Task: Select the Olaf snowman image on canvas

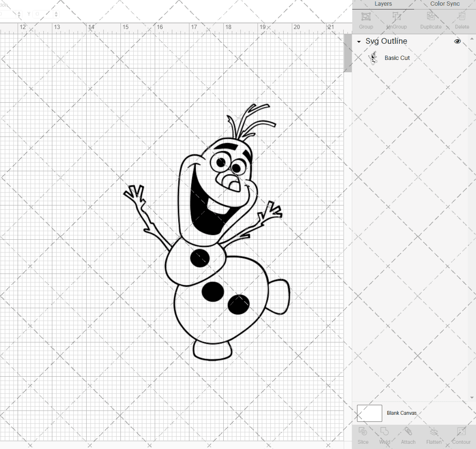Action: [207, 232]
